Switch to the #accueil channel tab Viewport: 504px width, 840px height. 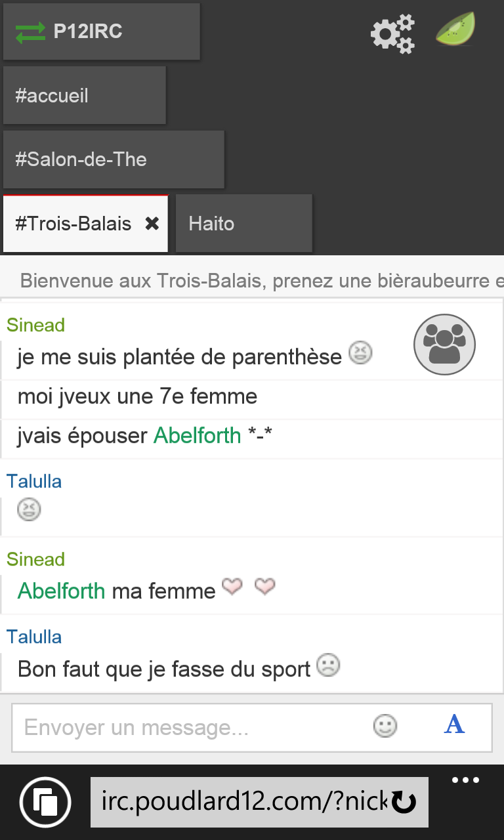(x=84, y=96)
